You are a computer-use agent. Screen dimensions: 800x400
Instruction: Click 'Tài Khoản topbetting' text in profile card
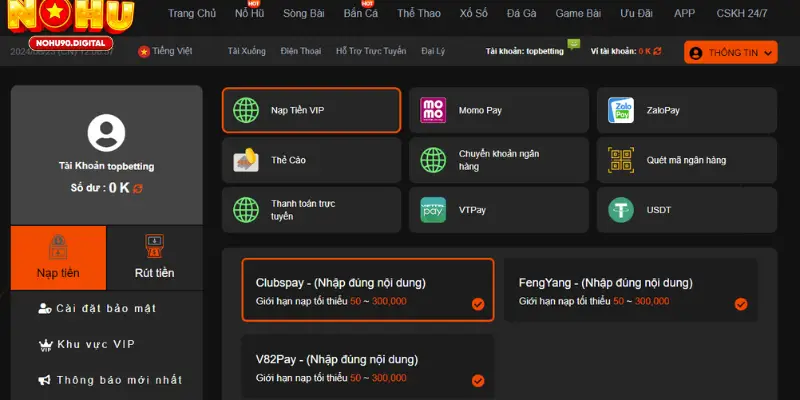tap(106, 166)
